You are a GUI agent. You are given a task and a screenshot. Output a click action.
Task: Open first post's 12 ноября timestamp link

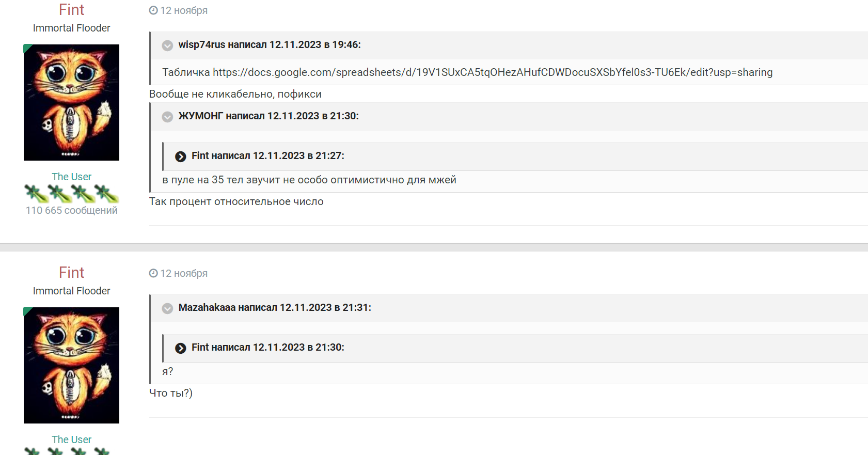pyautogui.click(x=183, y=11)
